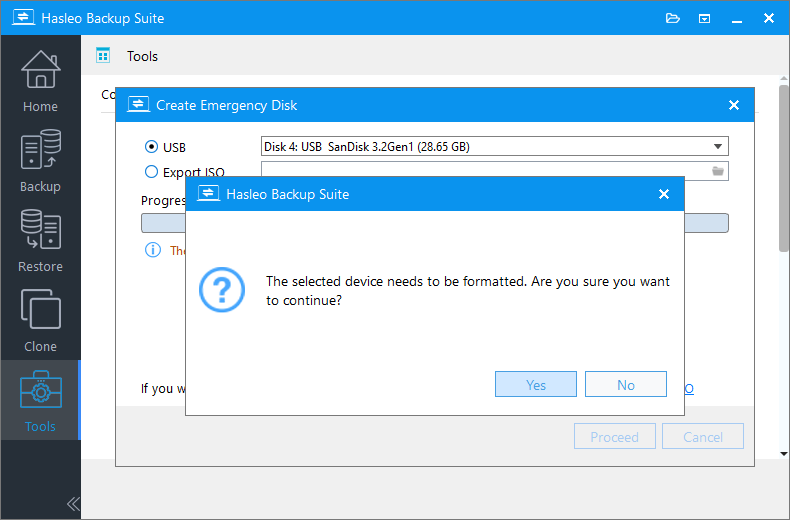The width and height of the screenshot is (790, 520).
Task: Open the USB disk selection dropdown
Action: pos(495,146)
